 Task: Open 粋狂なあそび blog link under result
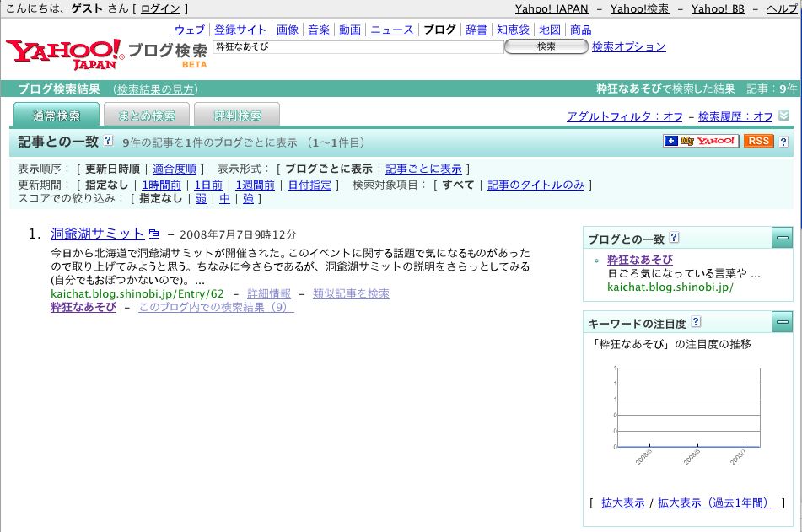pyautogui.click(x=83, y=307)
